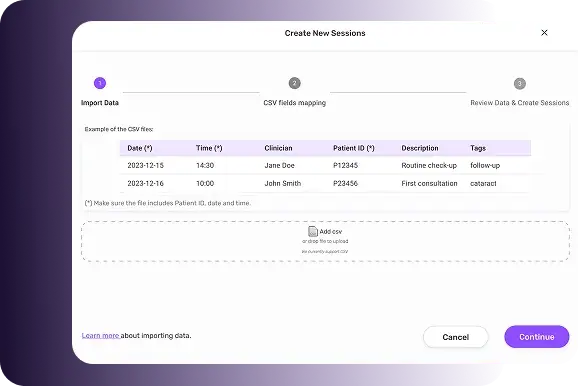This screenshot has width=579, height=386.
Task: Click the P12345 patient ID cell
Action: [345, 165]
